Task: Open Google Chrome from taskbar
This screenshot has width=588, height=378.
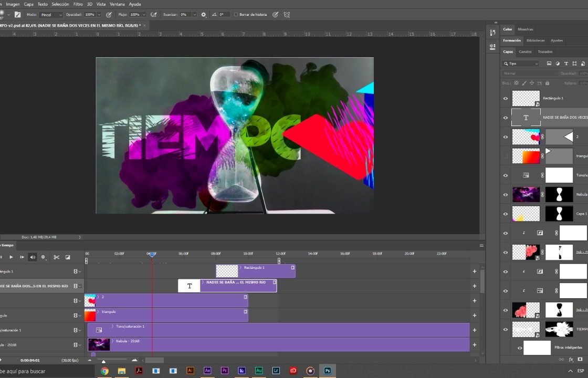Action: tap(104, 371)
